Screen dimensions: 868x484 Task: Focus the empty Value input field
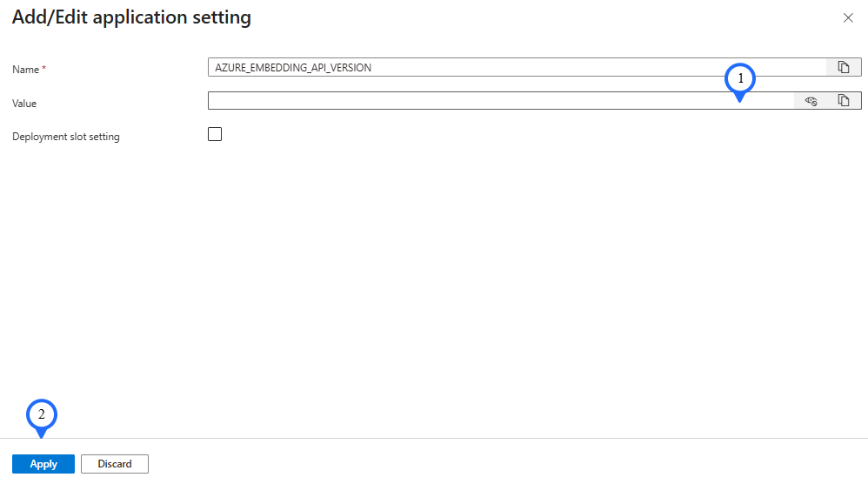coord(501,101)
